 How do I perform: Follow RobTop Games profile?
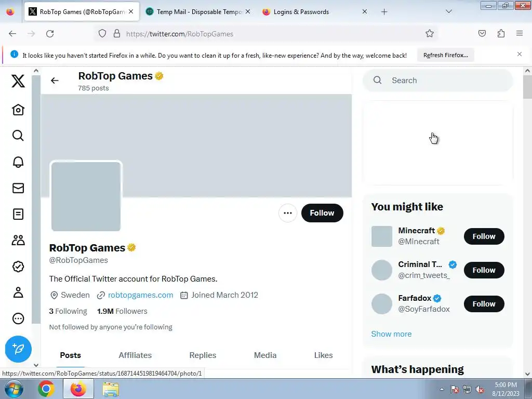322,213
